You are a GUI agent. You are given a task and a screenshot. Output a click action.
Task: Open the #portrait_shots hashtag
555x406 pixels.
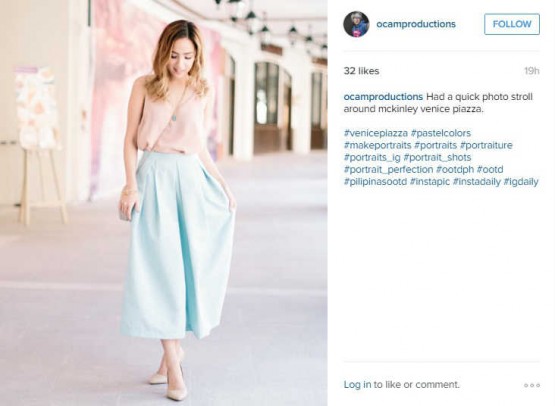[437, 157]
